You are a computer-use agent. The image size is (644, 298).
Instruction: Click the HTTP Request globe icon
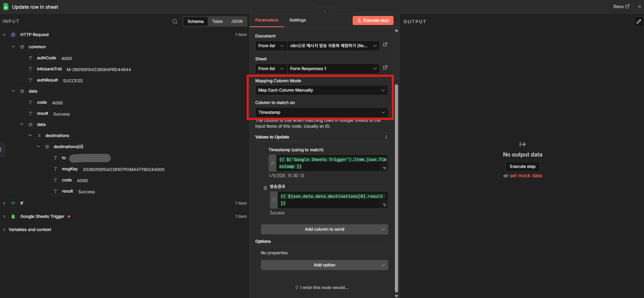pyautogui.click(x=13, y=35)
